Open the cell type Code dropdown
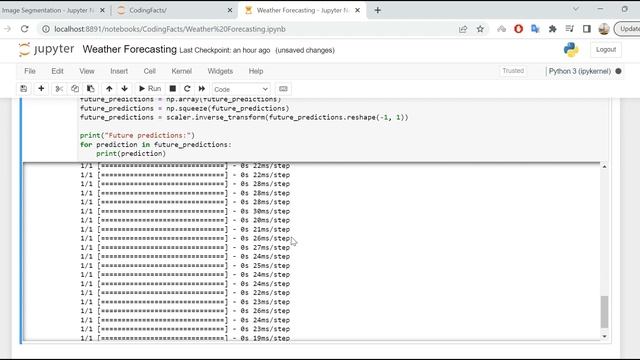640x360 pixels. (x=241, y=89)
